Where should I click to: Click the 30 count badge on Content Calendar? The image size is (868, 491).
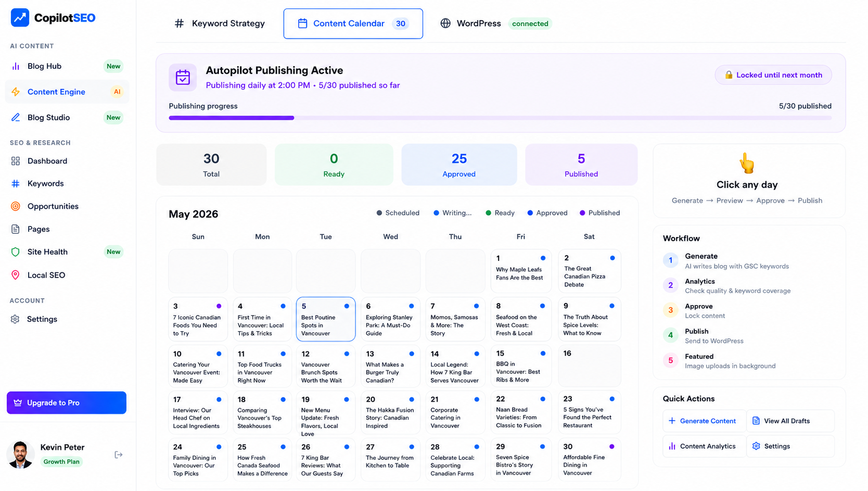[x=401, y=23]
